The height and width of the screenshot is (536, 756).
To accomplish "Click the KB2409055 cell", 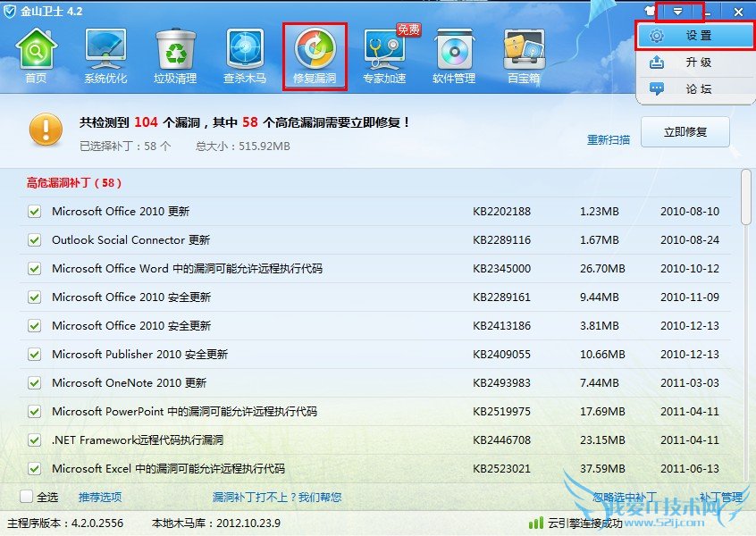I will tap(501, 355).
